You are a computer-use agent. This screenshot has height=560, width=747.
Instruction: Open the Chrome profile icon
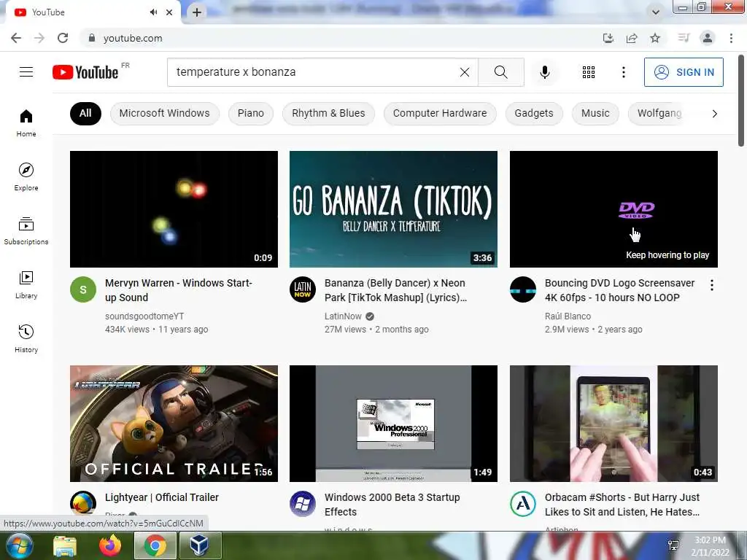708,38
